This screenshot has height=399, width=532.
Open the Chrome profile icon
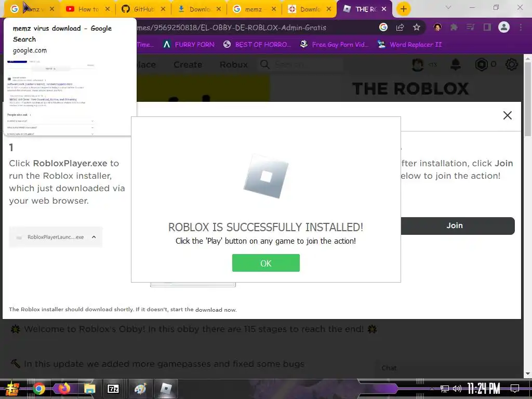click(x=504, y=27)
